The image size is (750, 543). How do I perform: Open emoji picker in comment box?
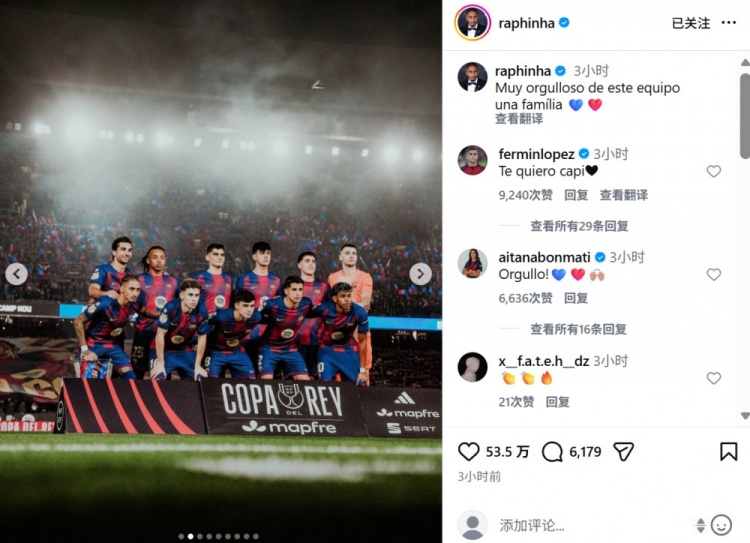click(721, 525)
